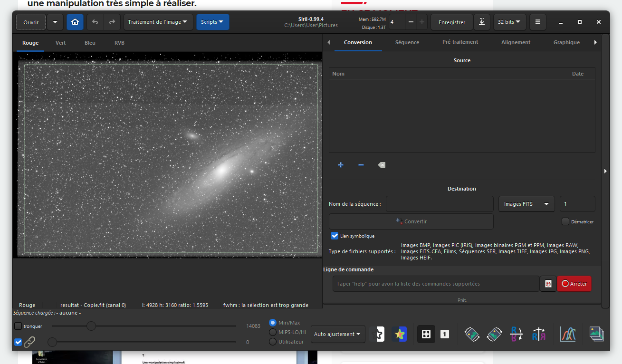Click the zoom 1:1 icon
Image resolution: width=622 pixels, height=364 pixels.
445,334
